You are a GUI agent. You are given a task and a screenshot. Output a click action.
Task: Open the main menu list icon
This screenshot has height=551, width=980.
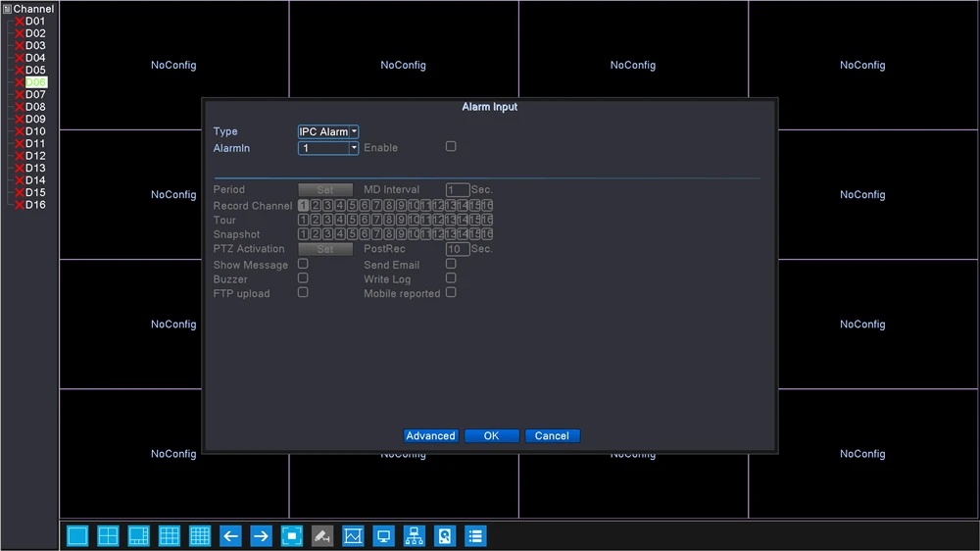(x=475, y=536)
